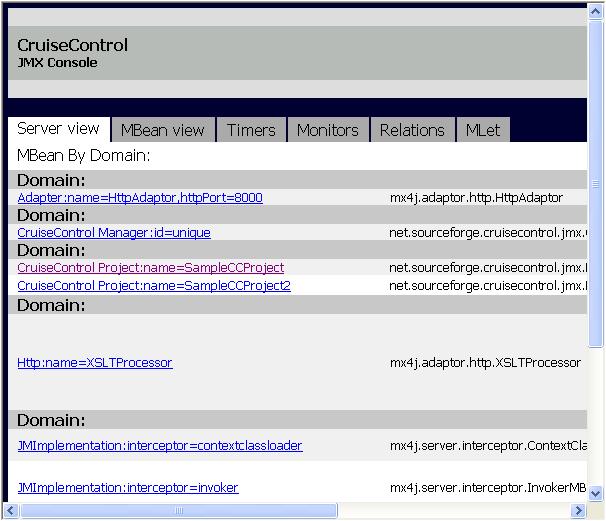
Task: Click the mx4j.adaptor.http.HttpAdaptor class text
Action: coord(476,198)
